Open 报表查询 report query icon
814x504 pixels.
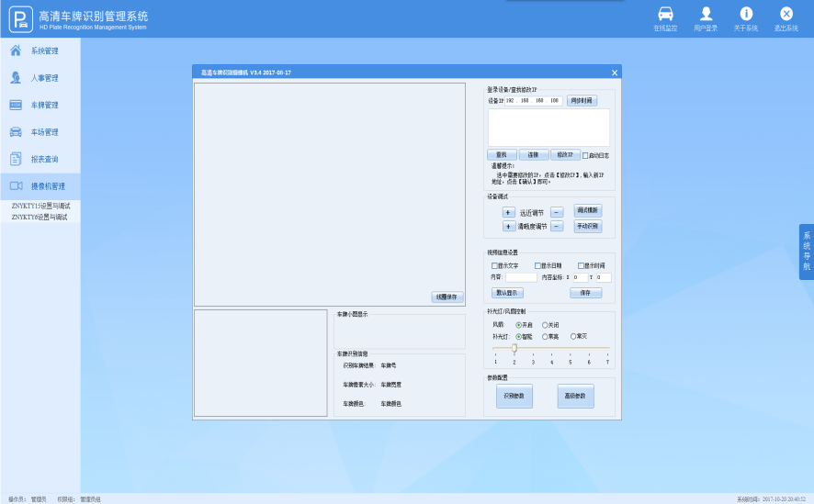16,159
